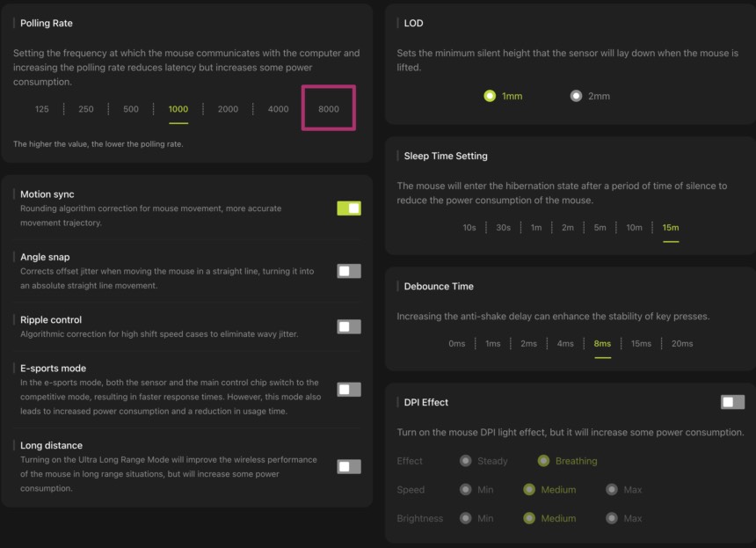Select the Breathing effect radio button

(544, 461)
